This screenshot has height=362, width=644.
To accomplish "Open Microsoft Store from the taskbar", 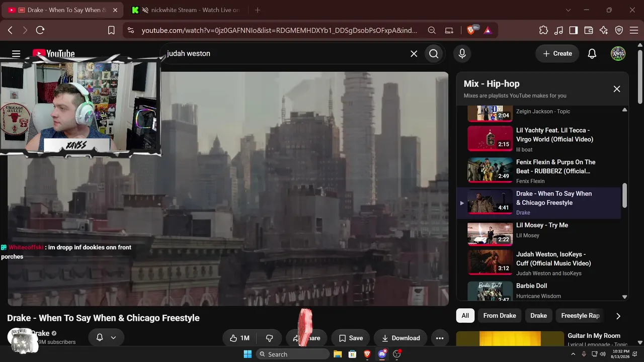I will (x=353, y=354).
